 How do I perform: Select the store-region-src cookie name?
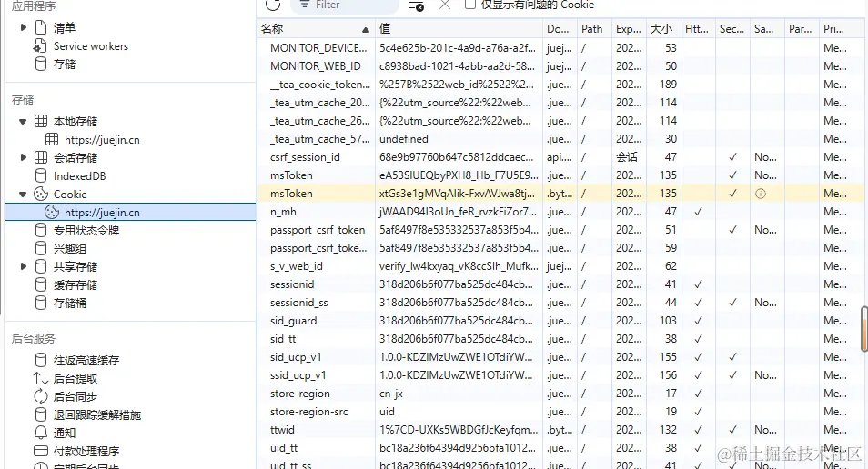click(308, 412)
